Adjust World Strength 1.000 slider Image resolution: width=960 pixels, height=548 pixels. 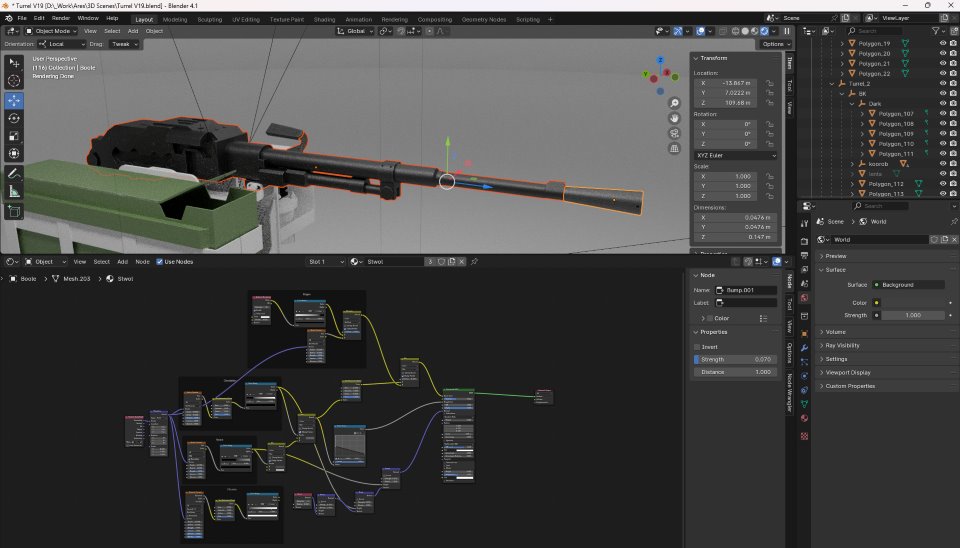tap(912, 315)
